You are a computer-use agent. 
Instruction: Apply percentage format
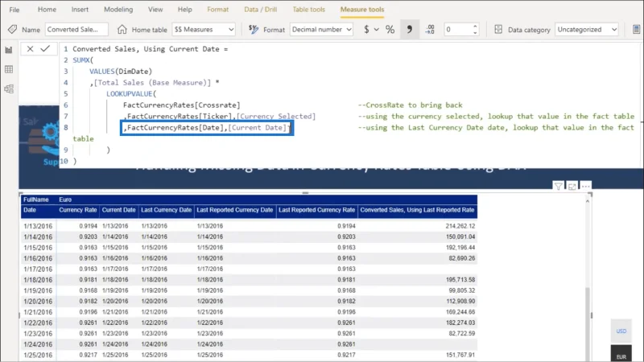[x=390, y=30]
